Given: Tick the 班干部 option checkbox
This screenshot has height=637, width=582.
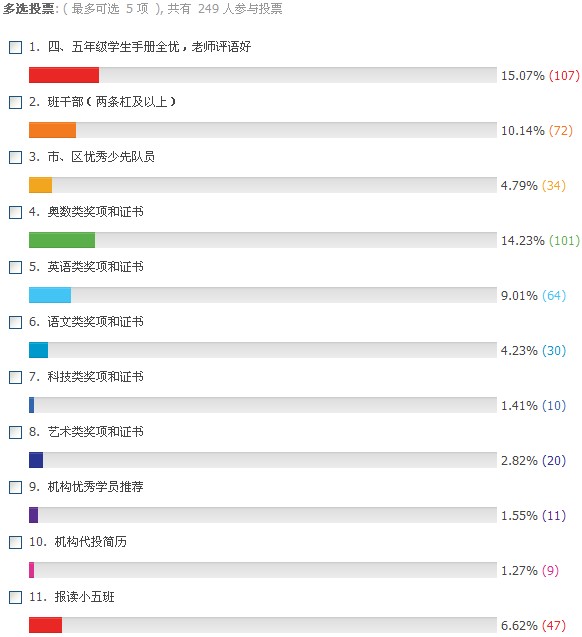Looking at the screenshot, I should [x=15, y=102].
